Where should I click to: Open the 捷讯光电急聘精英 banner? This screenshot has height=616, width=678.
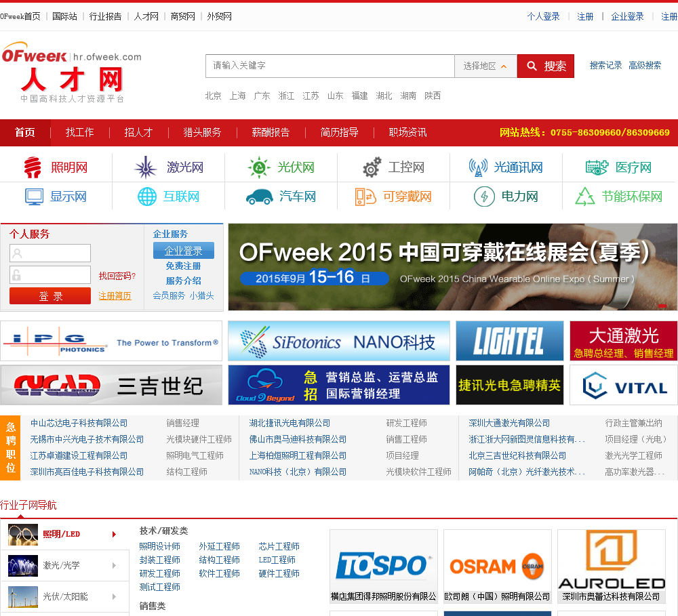pyautogui.click(x=510, y=385)
